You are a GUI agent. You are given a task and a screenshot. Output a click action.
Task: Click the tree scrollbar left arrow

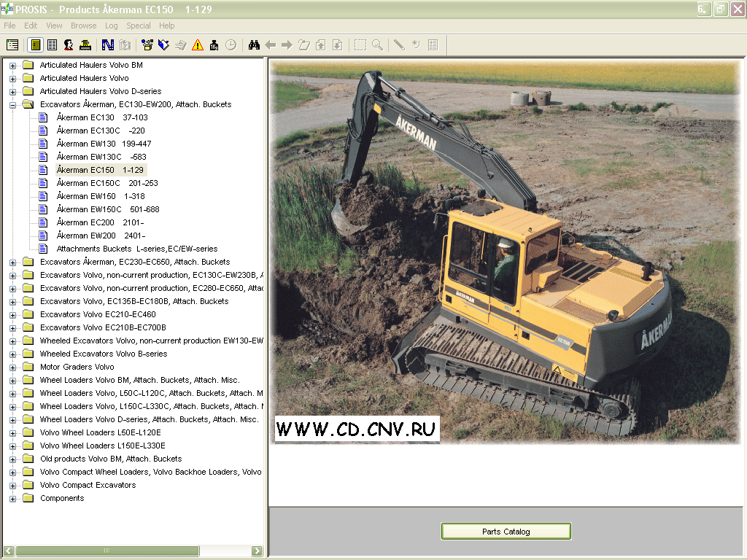[x=9, y=551]
